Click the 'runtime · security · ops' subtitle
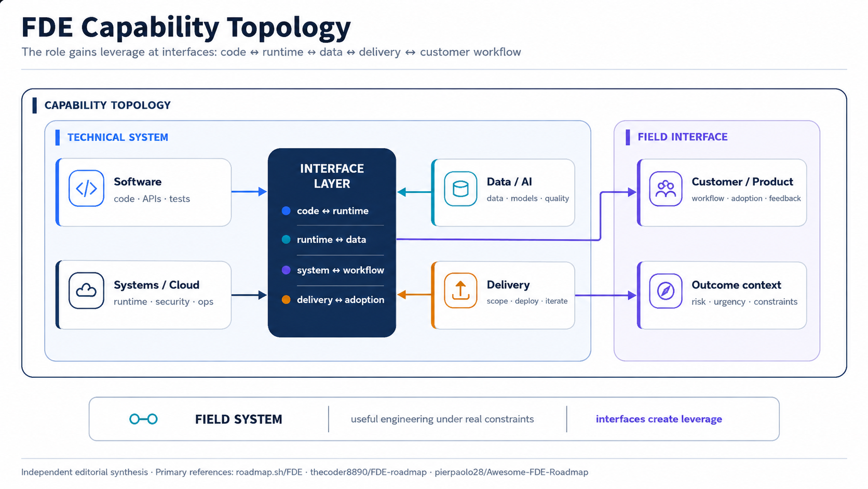 [164, 302]
